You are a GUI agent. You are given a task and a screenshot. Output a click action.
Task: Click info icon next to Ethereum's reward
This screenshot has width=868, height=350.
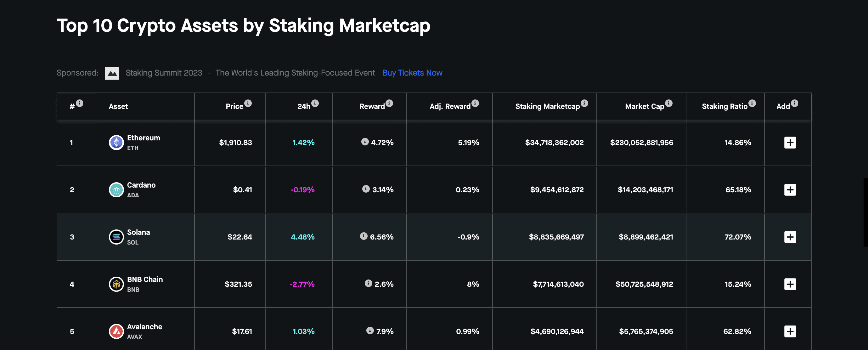(x=364, y=142)
